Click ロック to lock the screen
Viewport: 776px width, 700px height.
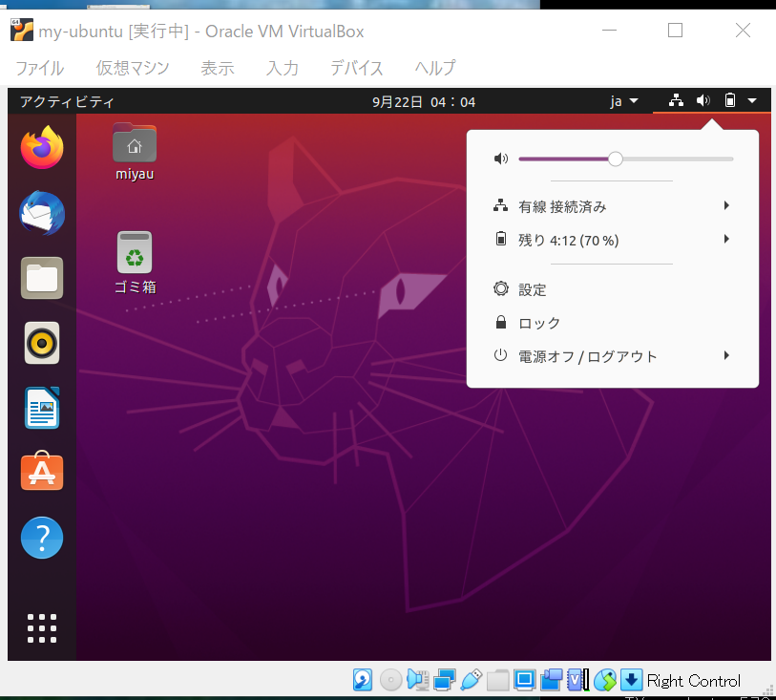click(x=613, y=323)
